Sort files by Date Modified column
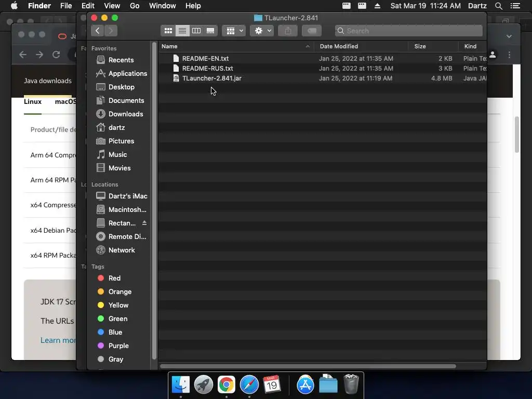The width and height of the screenshot is (532, 399). tap(361, 46)
